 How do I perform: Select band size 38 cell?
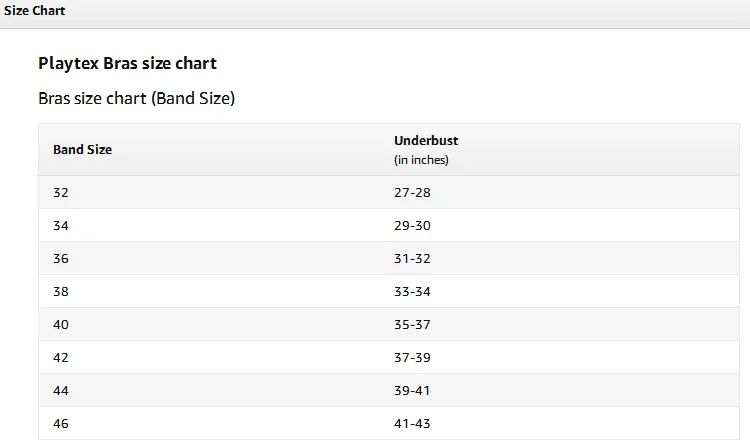[61, 291]
